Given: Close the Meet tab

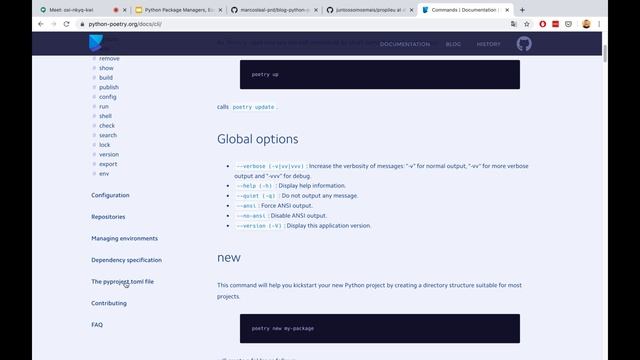Looking at the screenshot, I should pyautogui.click(x=124, y=10).
